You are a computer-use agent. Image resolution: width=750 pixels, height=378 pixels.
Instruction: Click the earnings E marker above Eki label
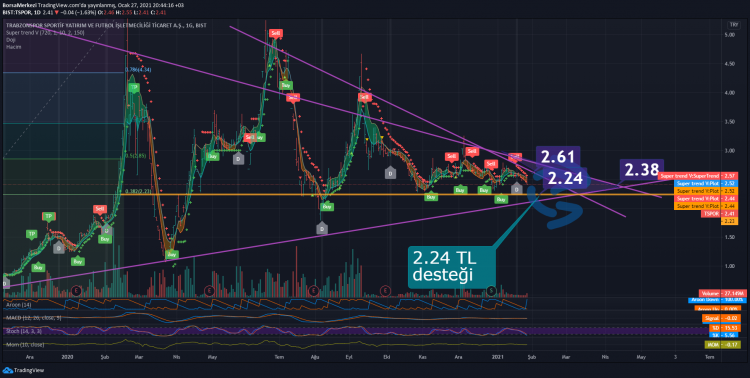tap(386, 290)
